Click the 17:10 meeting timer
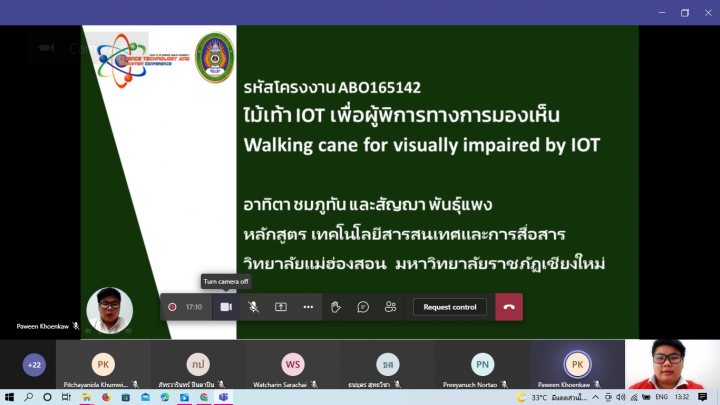 tap(194, 307)
